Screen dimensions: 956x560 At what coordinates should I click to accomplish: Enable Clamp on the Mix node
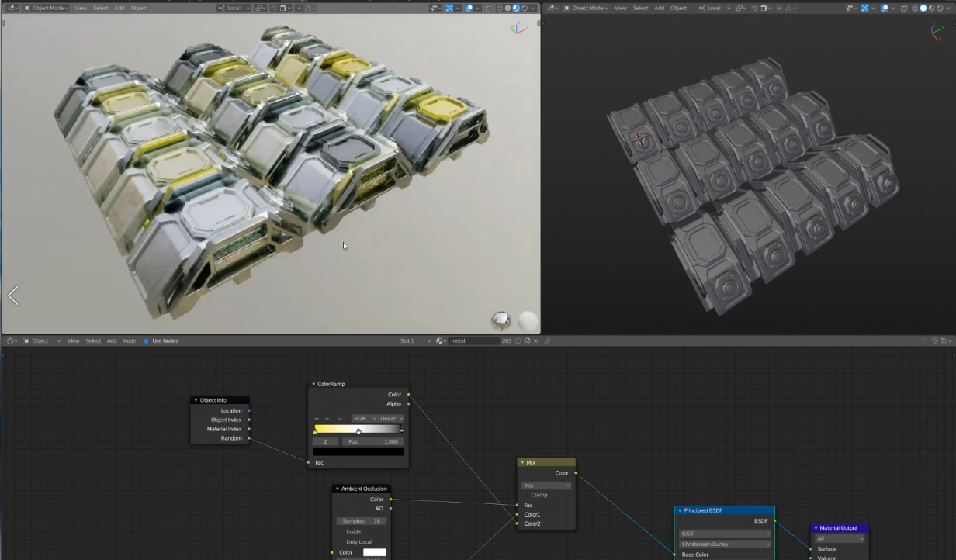tap(528, 494)
